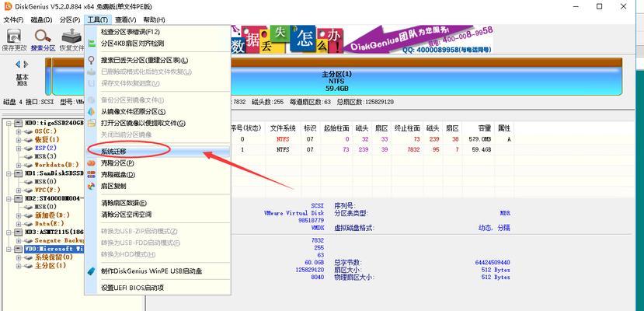Screen dimensions: 644x311
Task: Open the 磁盘(D) menu
Action: pyautogui.click(x=41, y=19)
